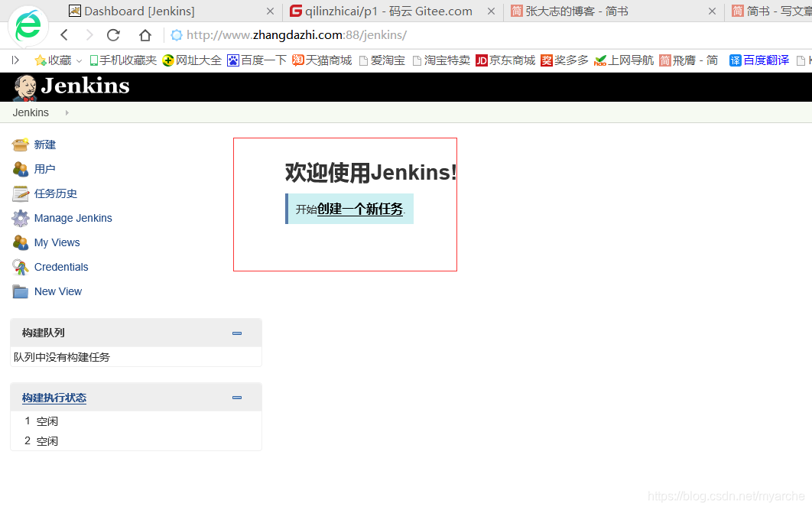The width and height of the screenshot is (812, 510).
Task: Open the Manage Jenkins link
Action: click(73, 218)
